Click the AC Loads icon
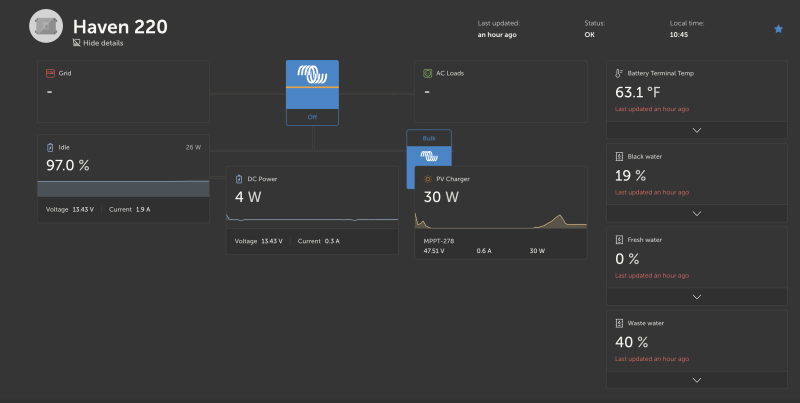Image resolution: width=800 pixels, height=403 pixels. [427, 73]
